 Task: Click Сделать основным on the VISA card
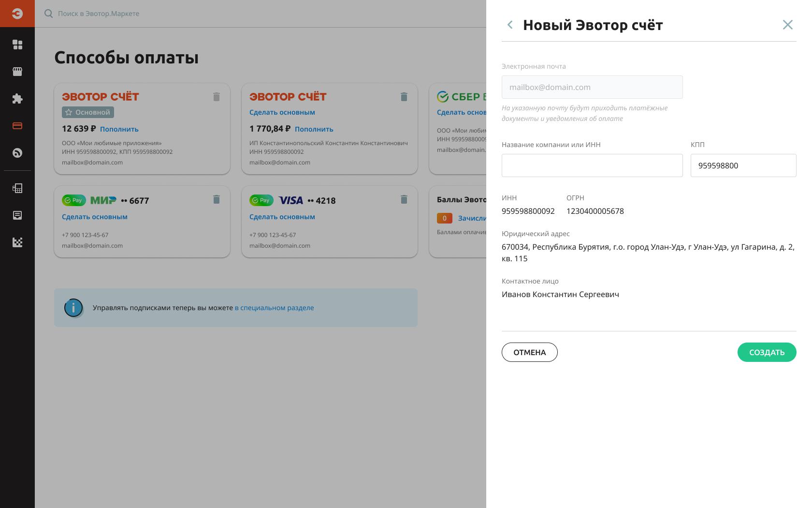tap(282, 217)
